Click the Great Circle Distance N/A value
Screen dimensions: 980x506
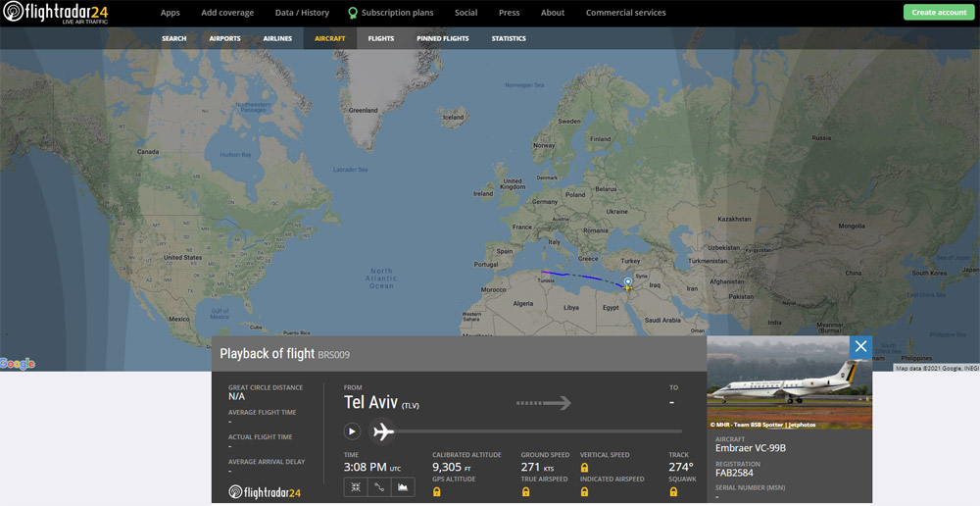pos(236,396)
